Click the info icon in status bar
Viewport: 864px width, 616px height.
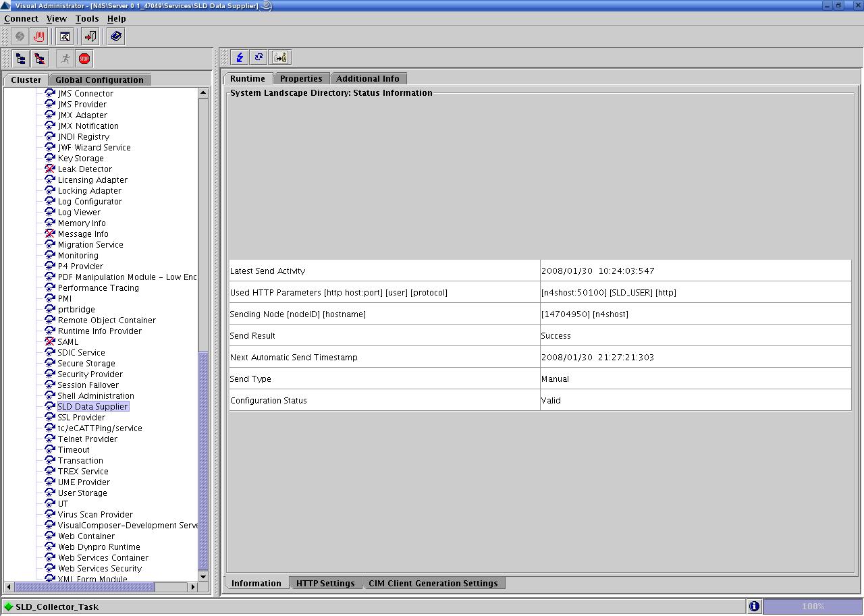(x=754, y=607)
